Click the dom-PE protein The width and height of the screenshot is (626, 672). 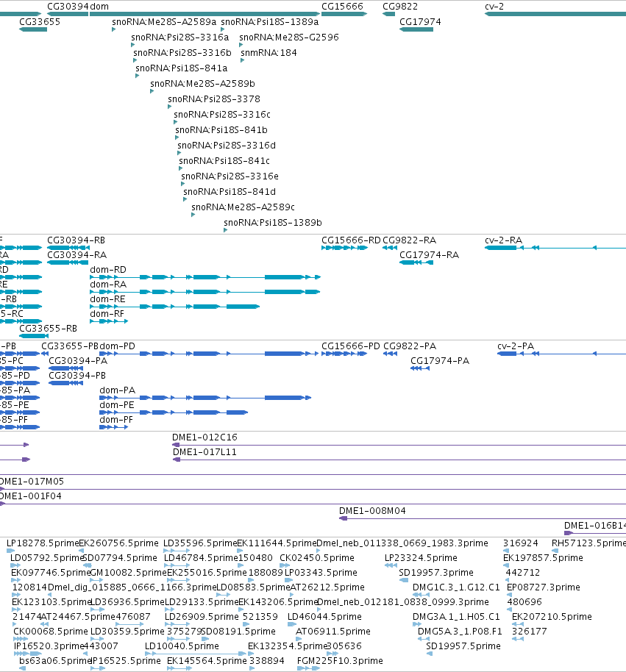tap(174, 412)
